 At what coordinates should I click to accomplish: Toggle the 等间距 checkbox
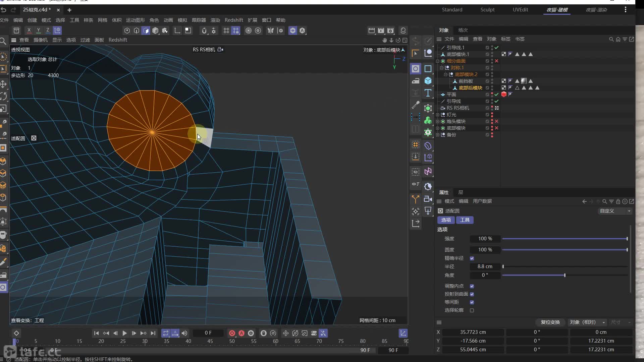click(x=472, y=302)
